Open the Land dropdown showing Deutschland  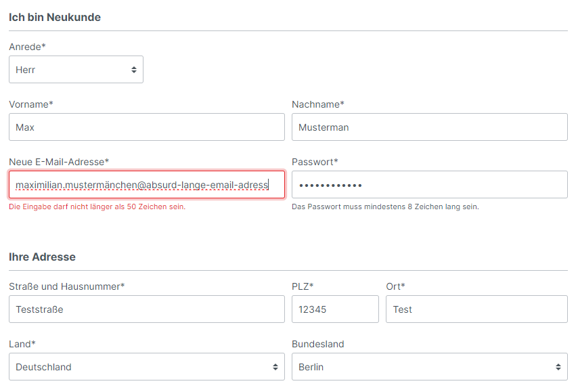[x=147, y=366]
